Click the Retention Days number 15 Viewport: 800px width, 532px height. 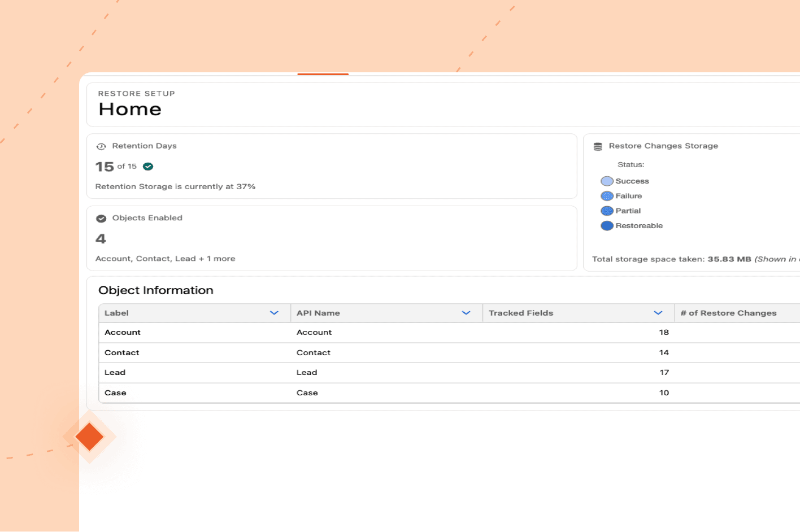pos(105,167)
